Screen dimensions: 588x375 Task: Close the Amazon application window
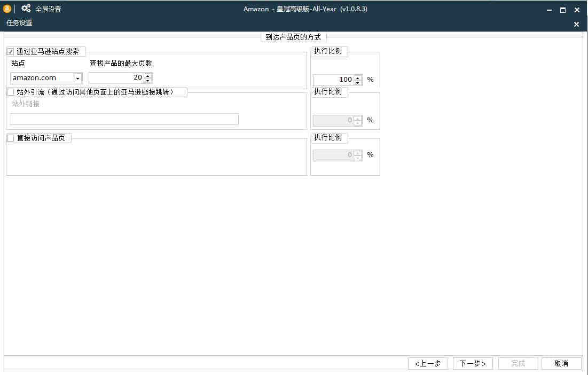577,10
